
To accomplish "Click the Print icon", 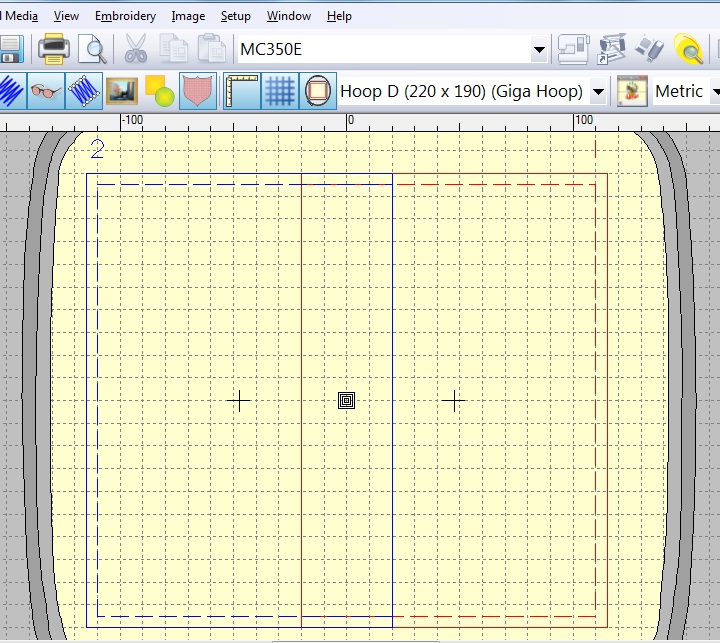I will (53, 49).
